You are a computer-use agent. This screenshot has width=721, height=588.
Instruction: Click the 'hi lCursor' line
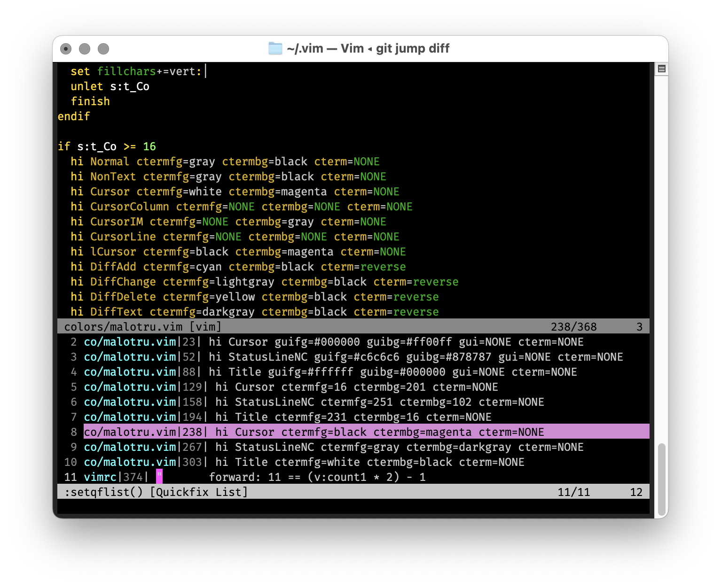[x=238, y=252]
